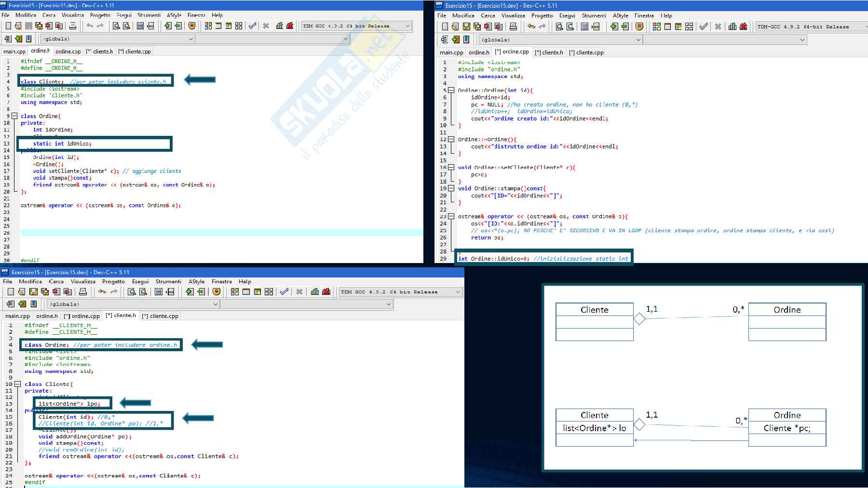Click Find magnifier icon in the cliente.h window
This screenshot has height=488, width=868.
coord(132,292)
